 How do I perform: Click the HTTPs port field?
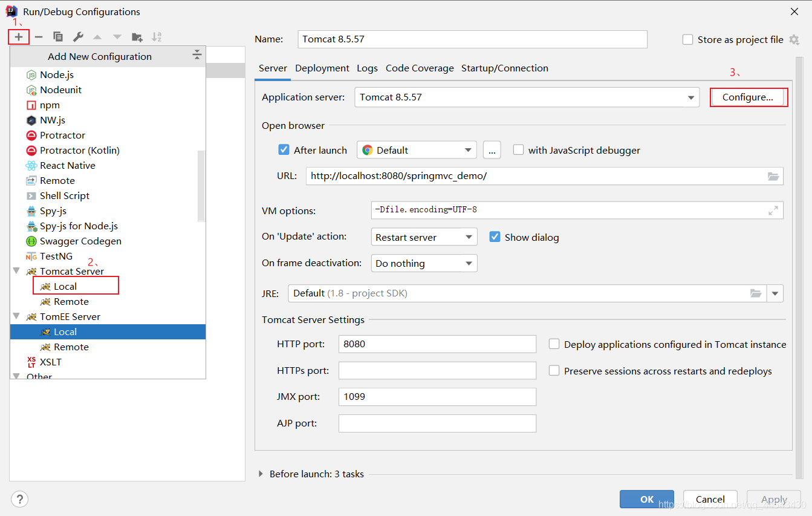point(438,371)
